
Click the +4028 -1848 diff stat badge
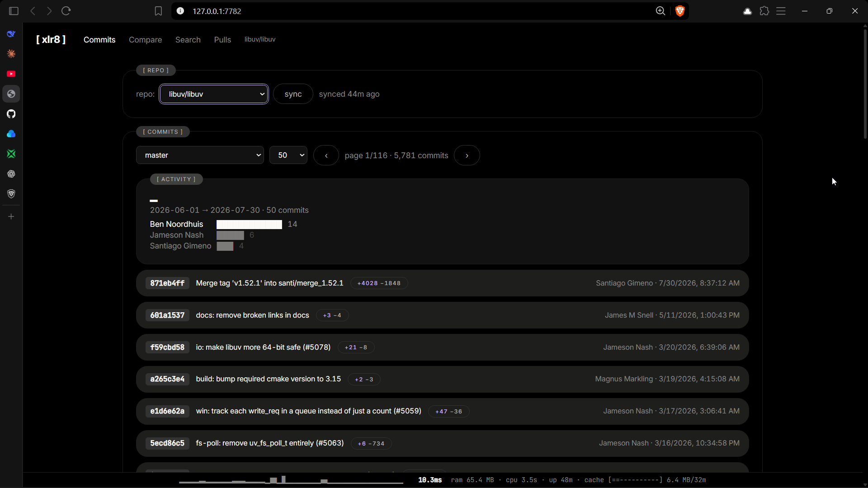coord(379,283)
